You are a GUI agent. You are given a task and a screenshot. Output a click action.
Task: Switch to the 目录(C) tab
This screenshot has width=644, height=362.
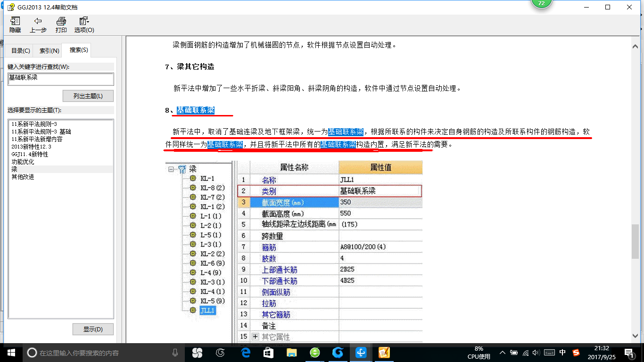point(21,50)
